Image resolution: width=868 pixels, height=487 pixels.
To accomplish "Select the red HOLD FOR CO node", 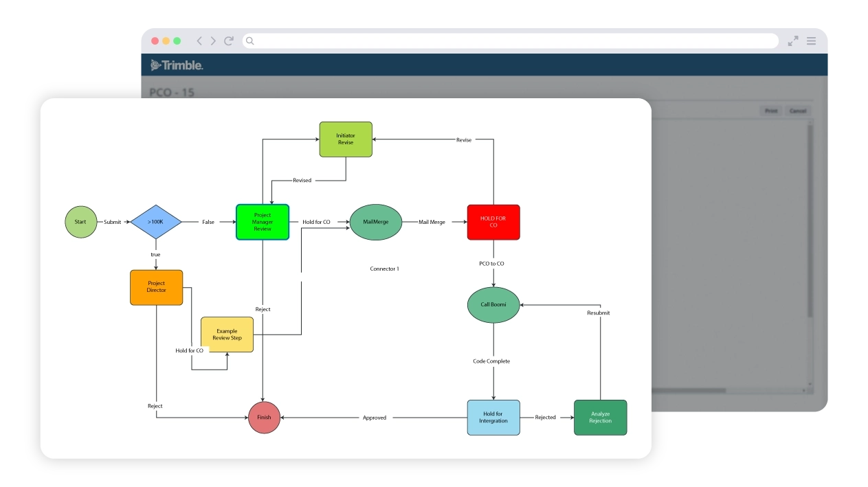I will (493, 222).
